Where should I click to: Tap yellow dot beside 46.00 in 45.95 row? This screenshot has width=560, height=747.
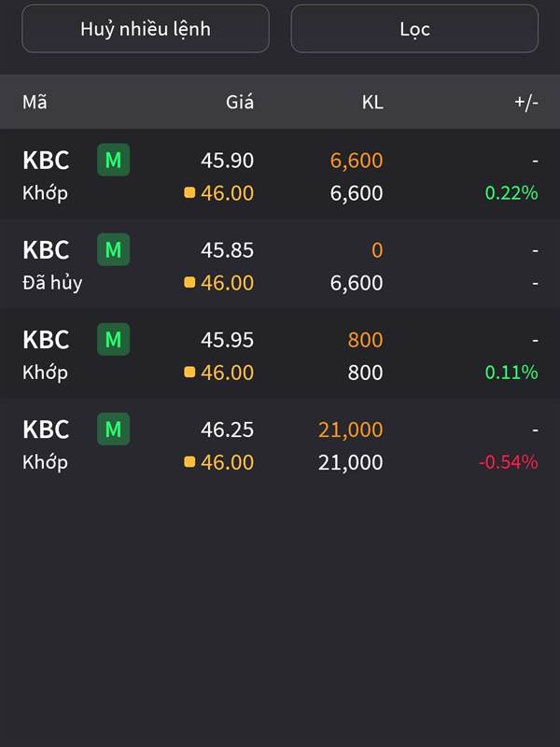coord(189,372)
